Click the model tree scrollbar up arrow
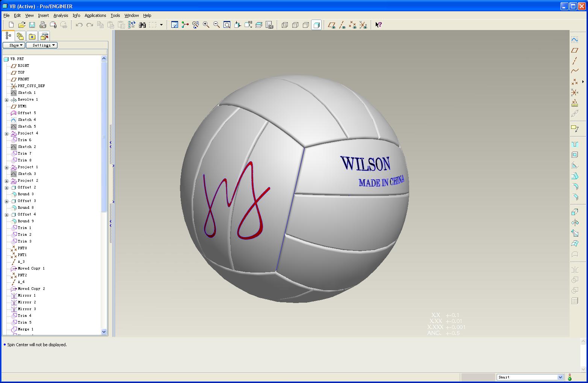This screenshot has width=588, height=383. click(x=104, y=58)
